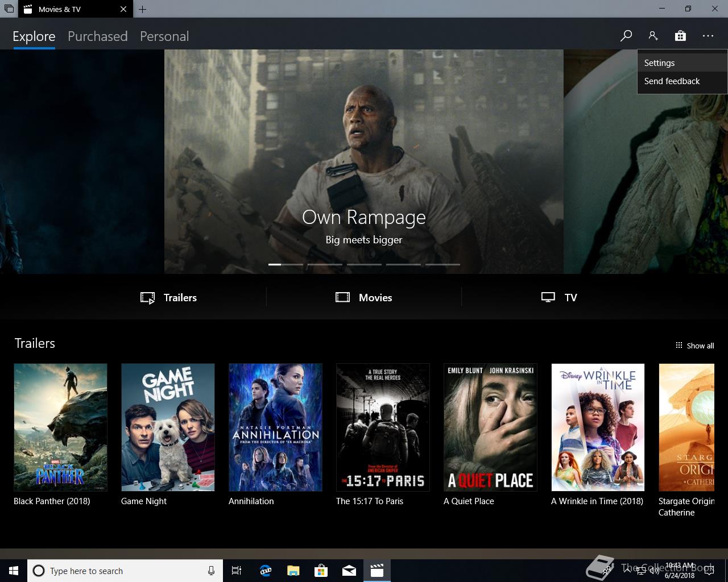Show the next right-side hero banner
This screenshot has height=582, width=728.
click(646, 161)
